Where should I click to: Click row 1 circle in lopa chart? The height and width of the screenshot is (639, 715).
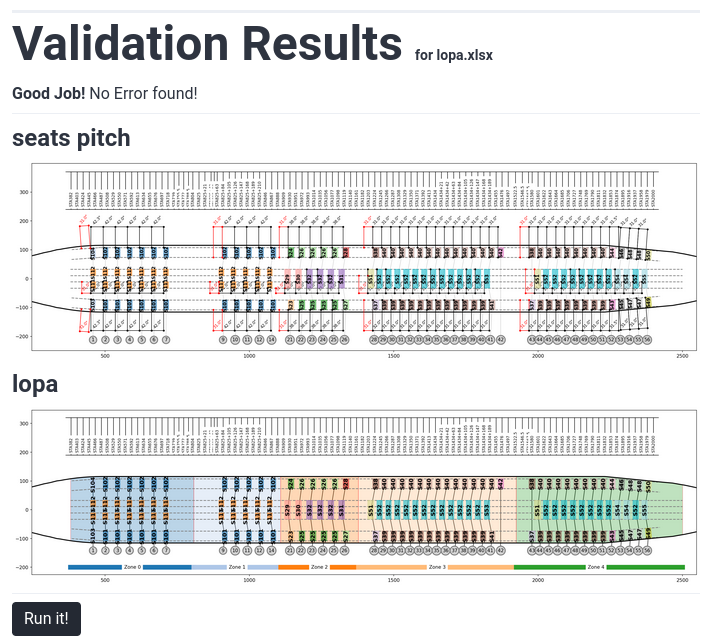(93, 550)
